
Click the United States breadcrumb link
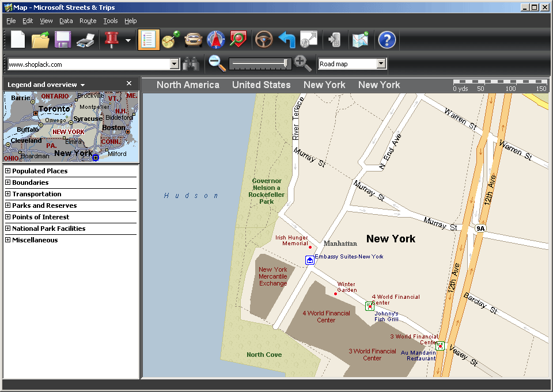262,85
